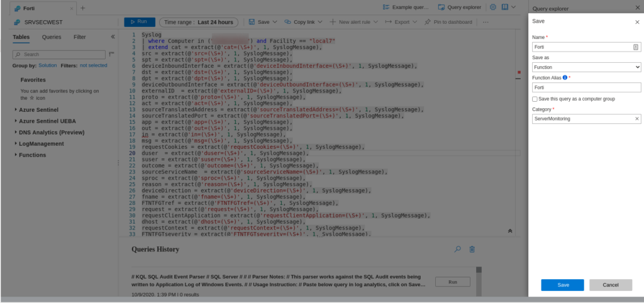
Task: Clear the ServerMonitoring category value
Action: point(637,119)
